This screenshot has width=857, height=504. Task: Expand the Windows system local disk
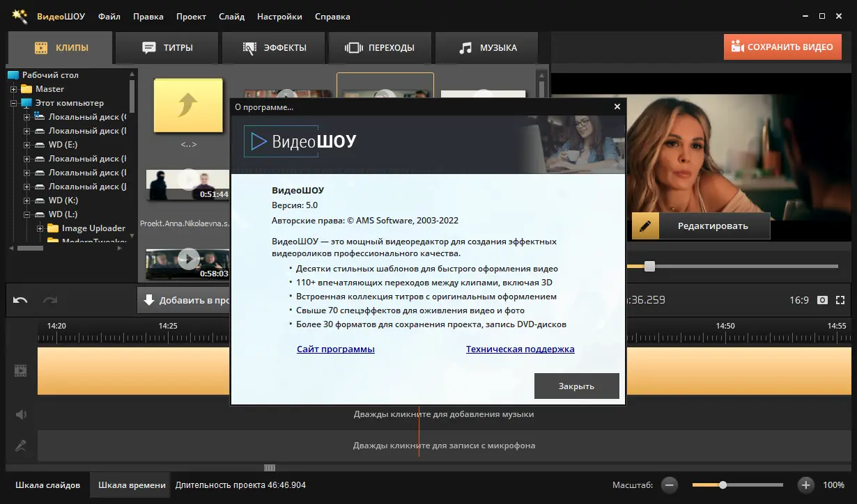click(27, 117)
